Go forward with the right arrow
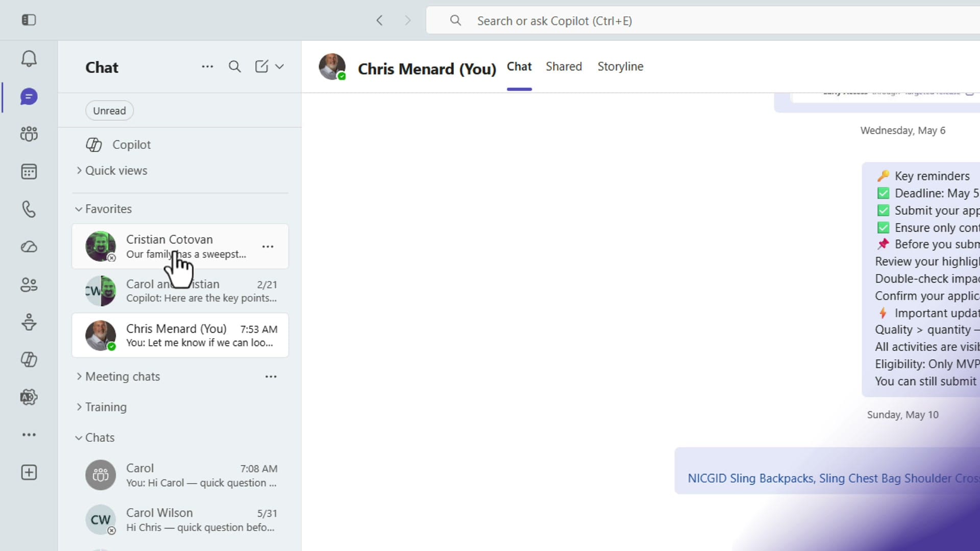Image resolution: width=980 pixels, height=551 pixels. click(407, 20)
